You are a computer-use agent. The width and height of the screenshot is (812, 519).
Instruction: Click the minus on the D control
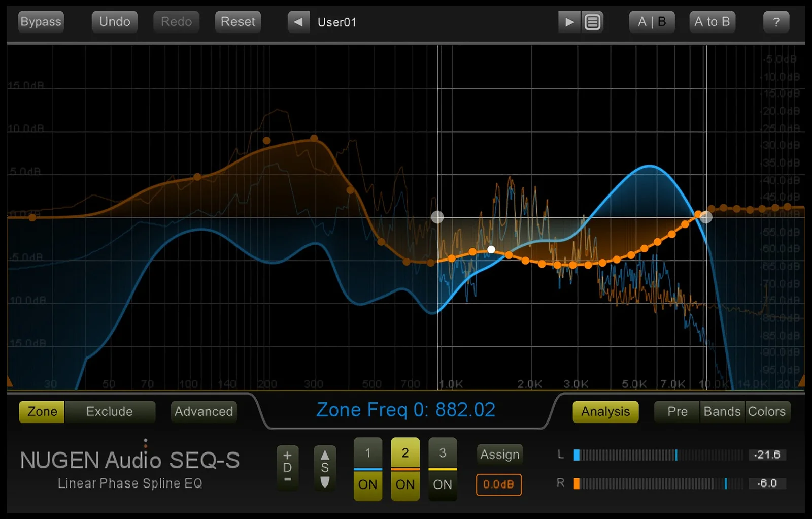coord(288,480)
